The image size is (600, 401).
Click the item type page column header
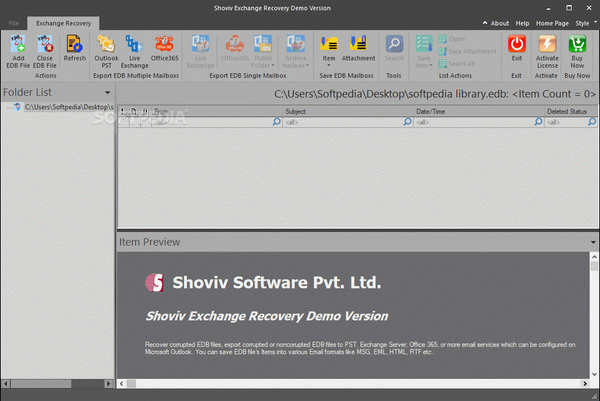tap(134, 111)
